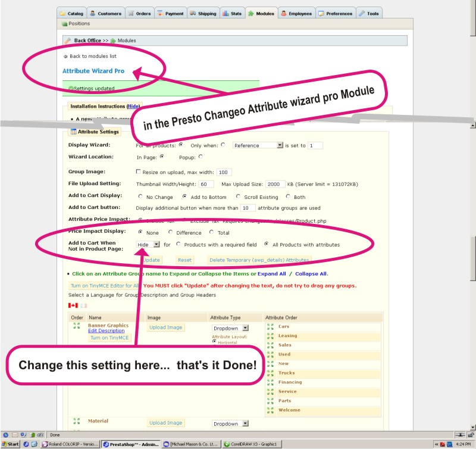Go back to modules list

pyautogui.click(x=93, y=56)
